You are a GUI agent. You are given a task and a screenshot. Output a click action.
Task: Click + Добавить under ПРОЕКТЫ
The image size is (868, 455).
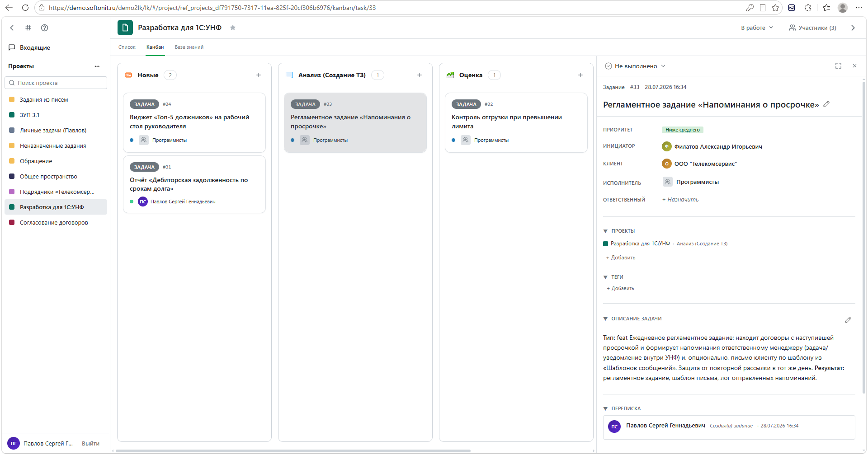pos(621,258)
